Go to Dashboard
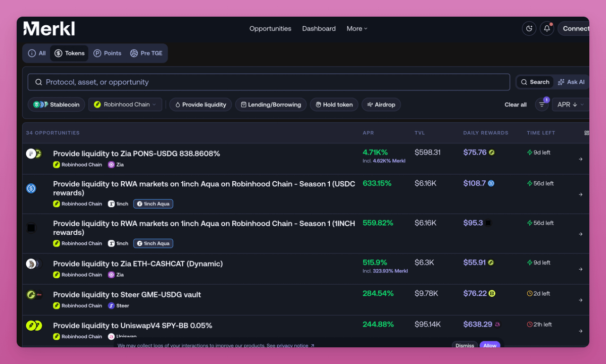Screen dimensions: 606x364 coord(319,29)
